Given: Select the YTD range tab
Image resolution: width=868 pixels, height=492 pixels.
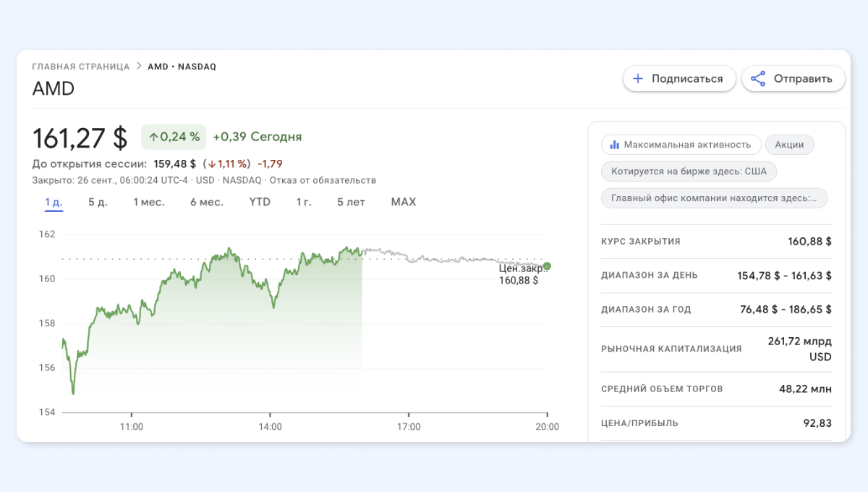Looking at the screenshot, I should (260, 202).
